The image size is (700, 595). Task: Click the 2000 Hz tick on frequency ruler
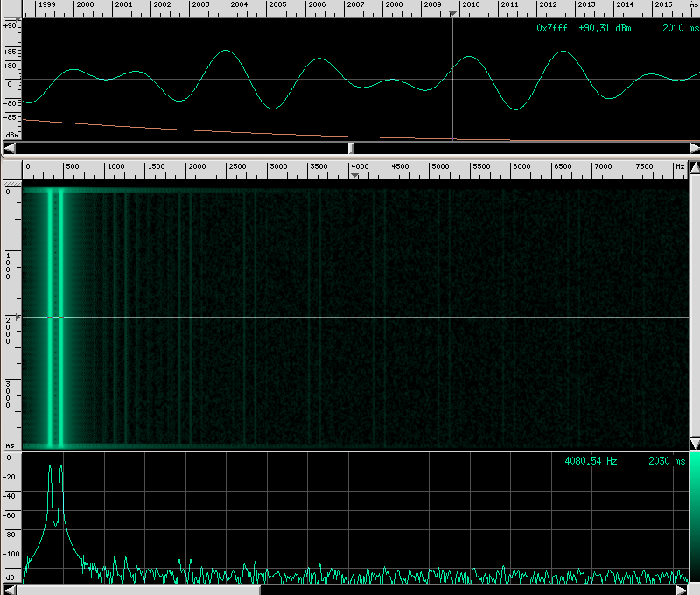pyautogui.click(x=197, y=166)
